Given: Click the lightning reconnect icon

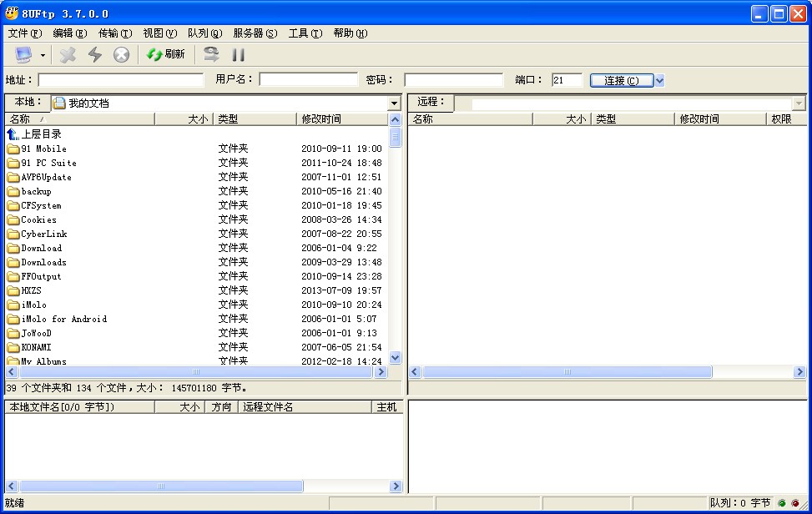Looking at the screenshot, I should [93, 53].
